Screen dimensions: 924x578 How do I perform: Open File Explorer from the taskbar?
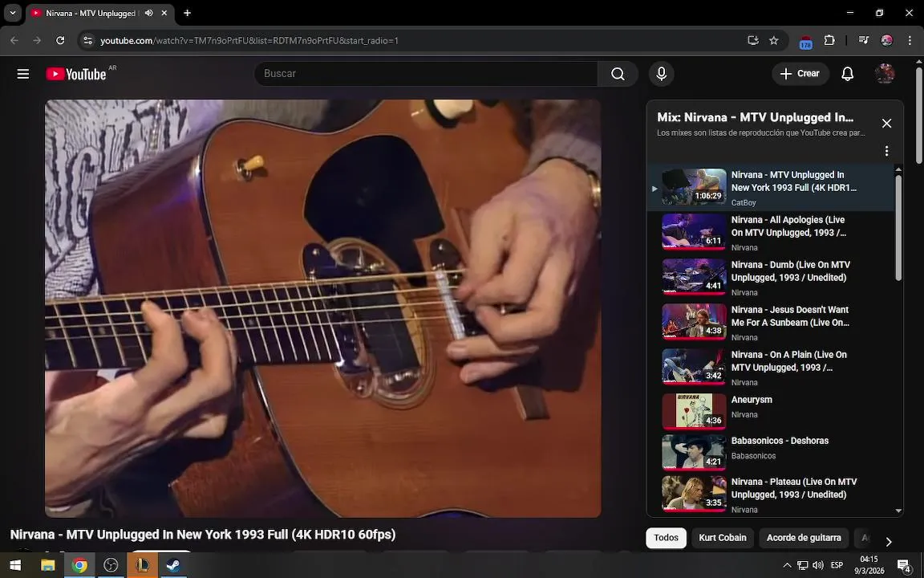(x=47, y=565)
